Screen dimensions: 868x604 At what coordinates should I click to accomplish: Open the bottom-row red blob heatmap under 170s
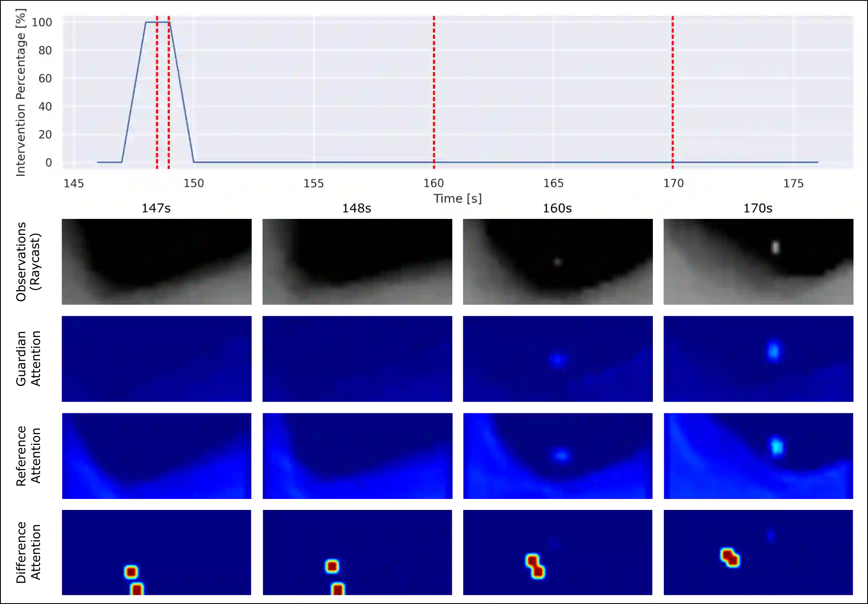pyautogui.click(x=758, y=553)
